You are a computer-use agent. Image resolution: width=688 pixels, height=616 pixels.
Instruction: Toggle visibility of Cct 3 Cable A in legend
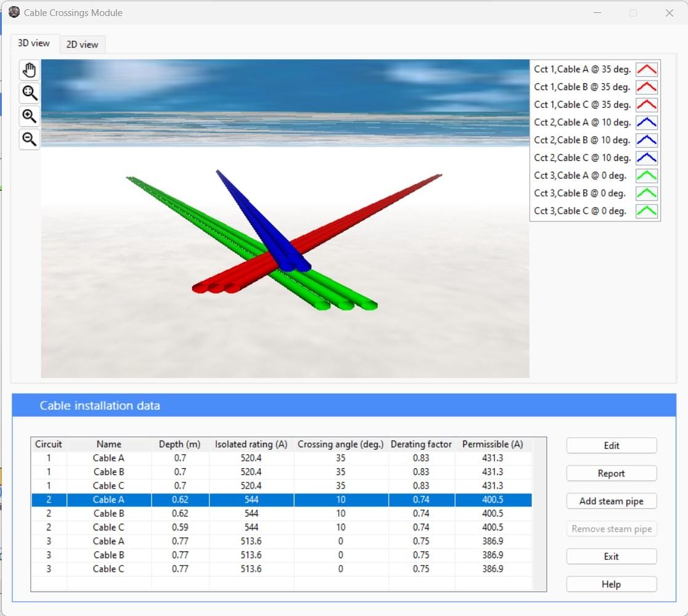pos(579,176)
